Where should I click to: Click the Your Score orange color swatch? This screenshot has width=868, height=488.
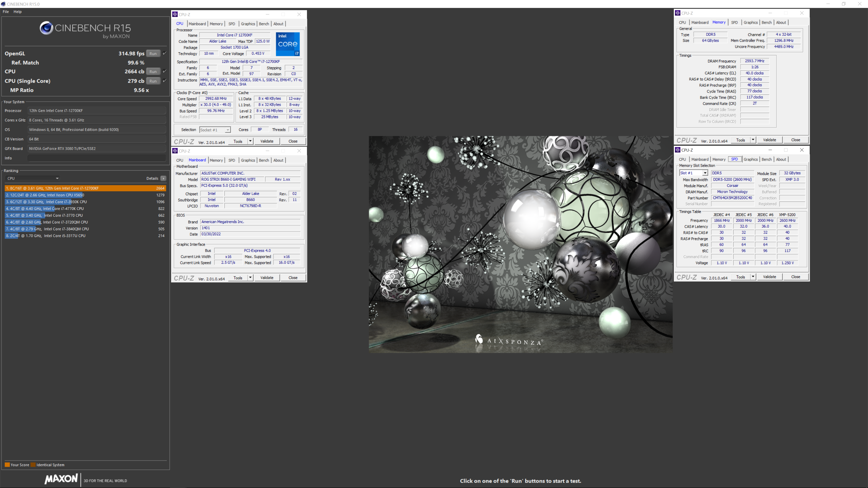[7, 465]
